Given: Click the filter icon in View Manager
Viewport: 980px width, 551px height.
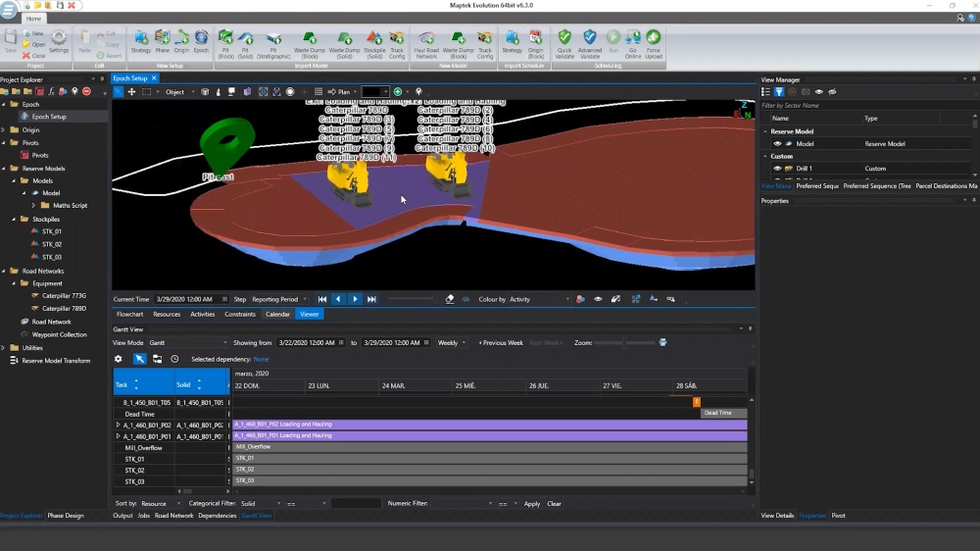Looking at the screenshot, I should 779,92.
